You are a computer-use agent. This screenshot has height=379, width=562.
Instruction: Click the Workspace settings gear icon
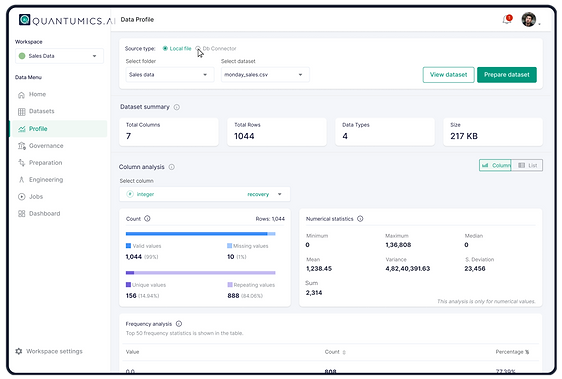[19, 351]
